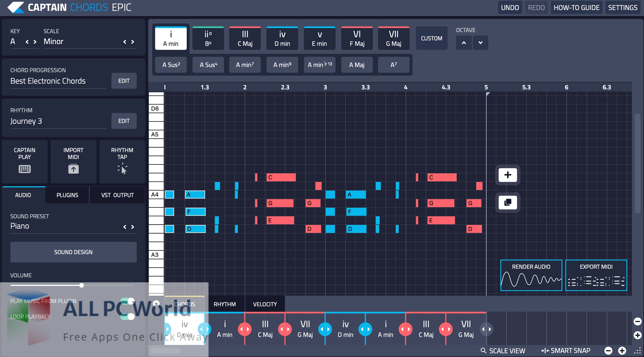
Task: Click Export MIDI button
Action: click(596, 275)
